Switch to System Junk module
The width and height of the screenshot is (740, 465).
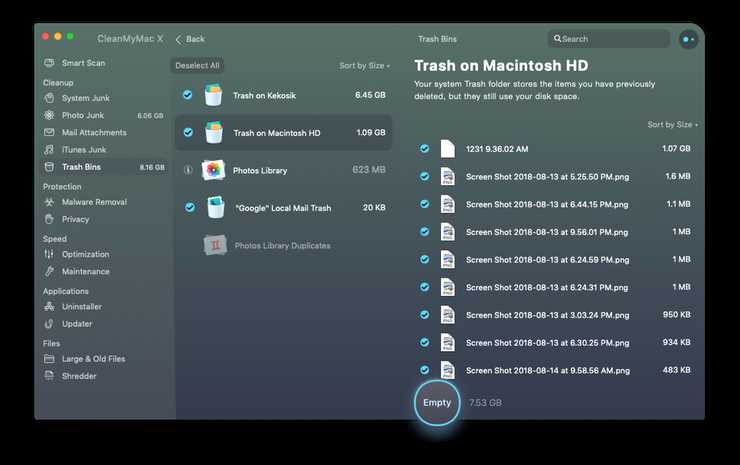pos(85,98)
